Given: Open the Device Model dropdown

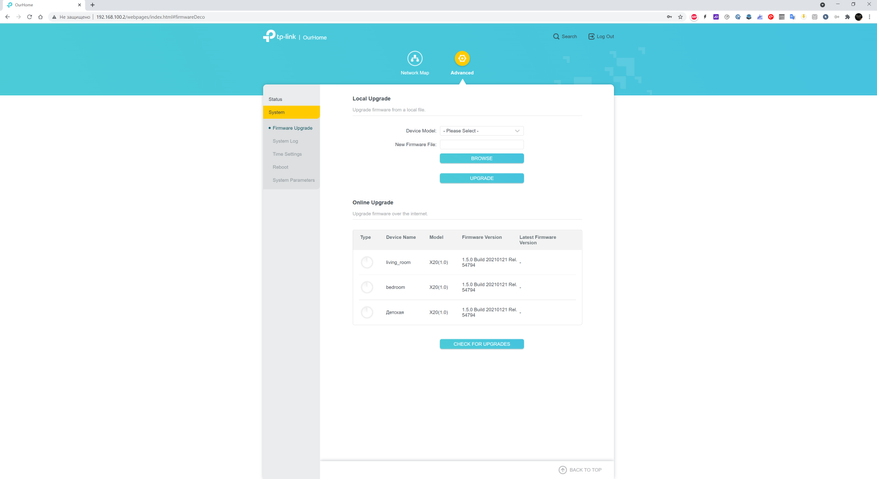Looking at the screenshot, I should tap(481, 131).
